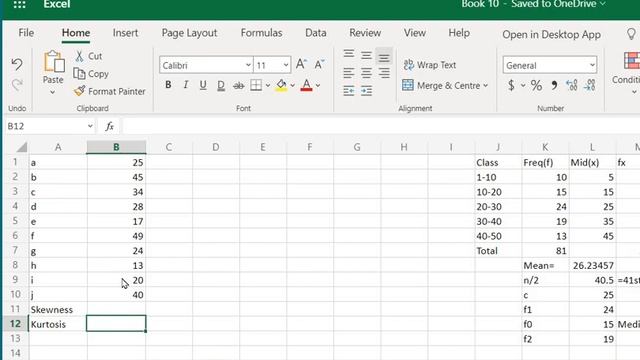Viewport: 640px width, 360px height.
Task: Apply red Font Colour
Action: click(306, 85)
